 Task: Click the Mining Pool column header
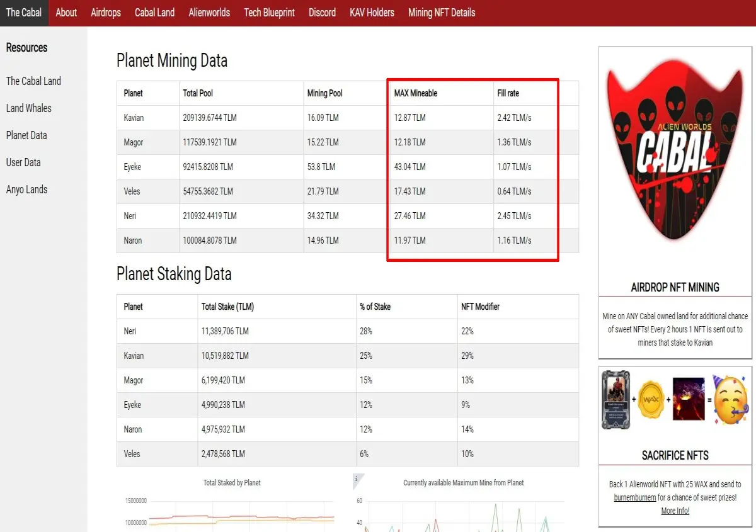(x=325, y=93)
